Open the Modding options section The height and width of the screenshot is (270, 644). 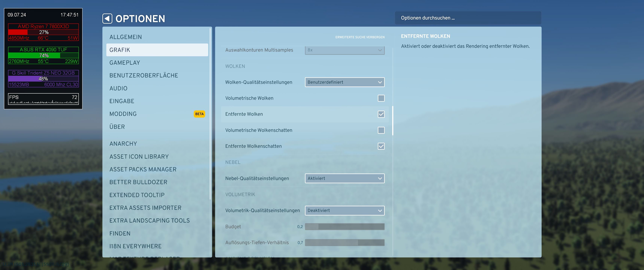click(x=123, y=114)
